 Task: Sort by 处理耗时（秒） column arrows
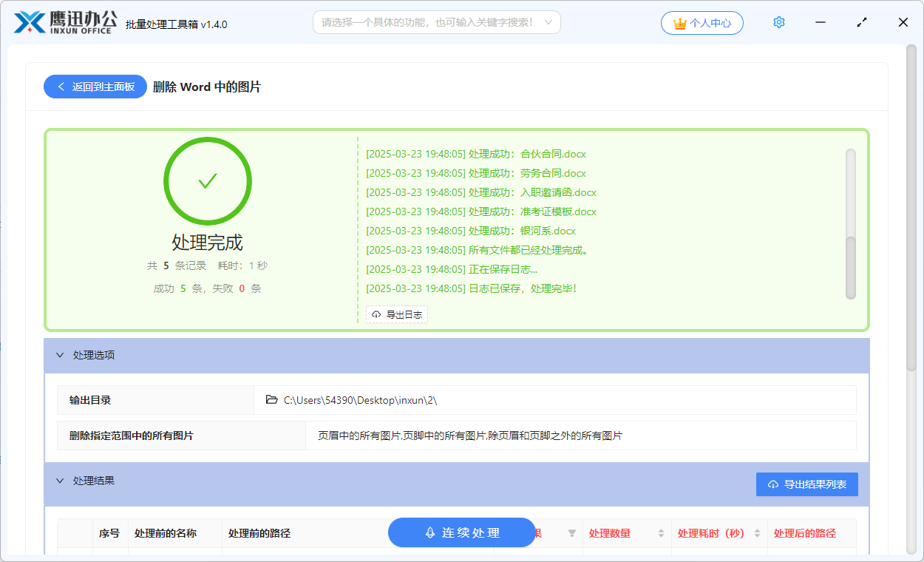(757, 533)
